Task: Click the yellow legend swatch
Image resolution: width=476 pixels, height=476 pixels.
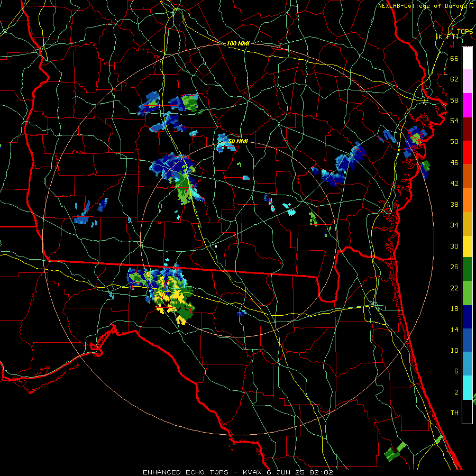Action: pos(467,246)
